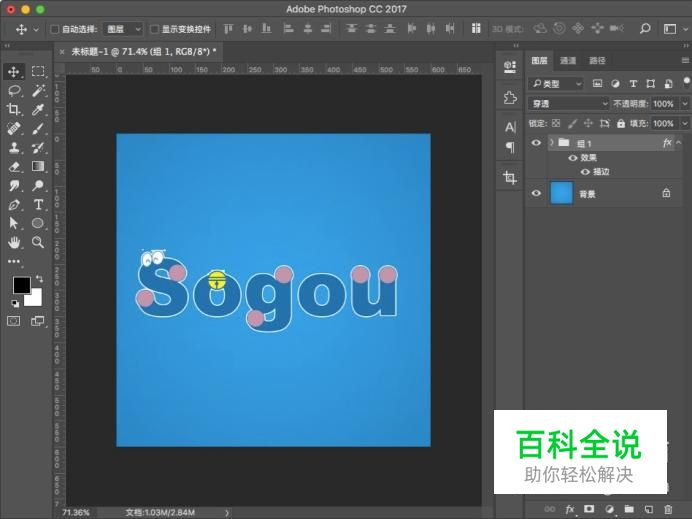Screen dimensions: 692x519
Task: Hide the 背景 layer
Action: tap(536, 193)
